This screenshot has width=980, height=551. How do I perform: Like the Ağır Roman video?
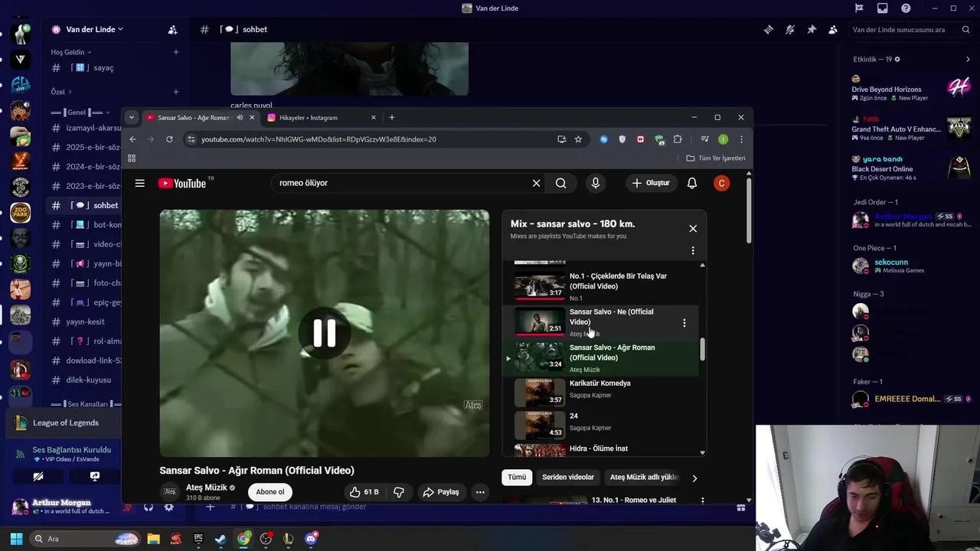click(x=364, y=492)
